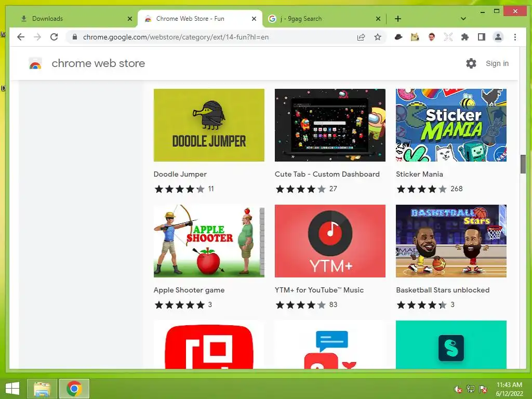The width and height of the screenshot is (532, 399).
Task: Go back to previous page
Action: (21, 37)
